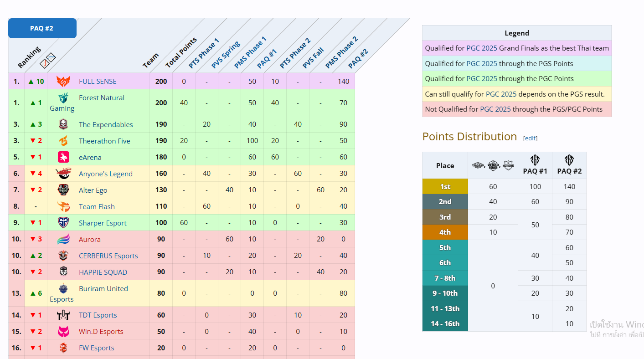Open the FULL SENSE team link
The image size is (644, 359).
(x=98, y=81)
